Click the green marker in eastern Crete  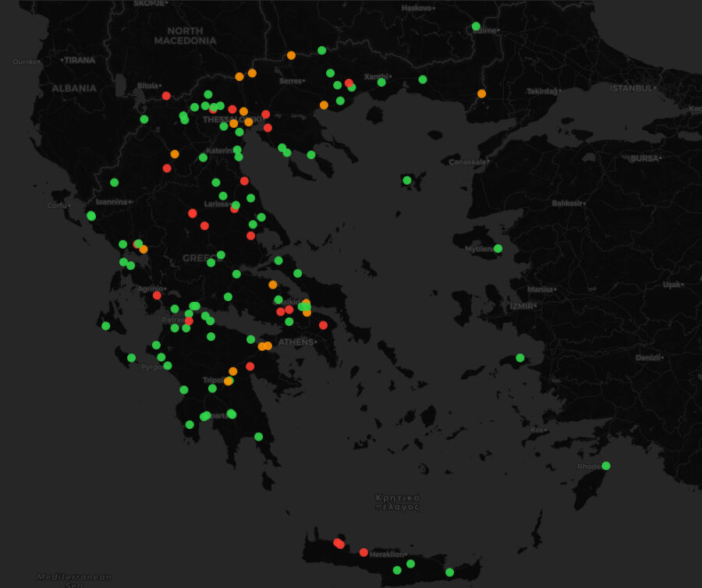click(449, 572)
